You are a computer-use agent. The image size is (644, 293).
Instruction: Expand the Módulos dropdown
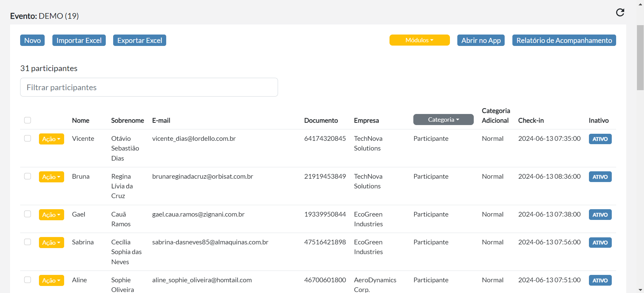coord(419,40)
